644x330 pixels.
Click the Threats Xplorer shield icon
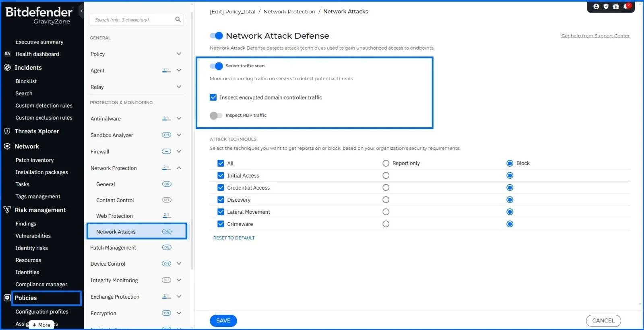click(x=7, y=131)
